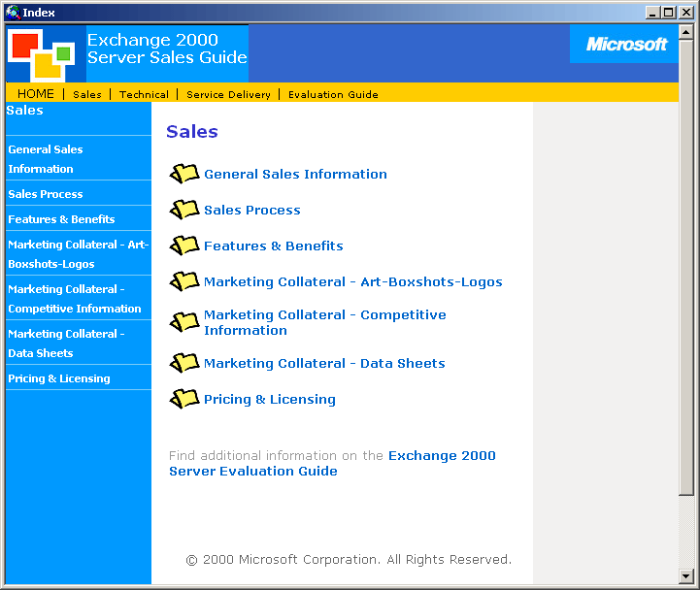Image resolution: width=700 pixels, height=590 pixels.
Task: Click the vertical scrollbar thumb
Action: pyautogui.click(x=685, y=267)
